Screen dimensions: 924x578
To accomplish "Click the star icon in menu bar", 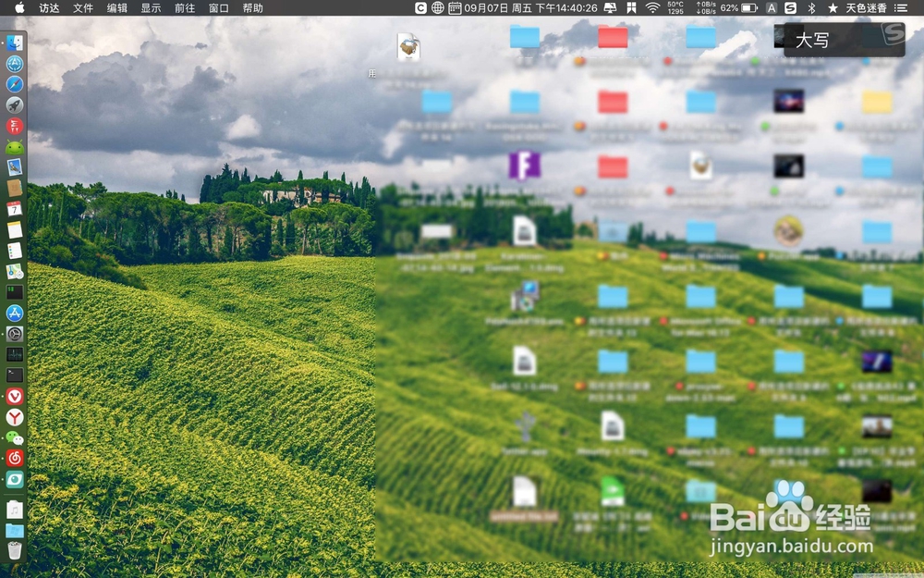I will (833, 7).
